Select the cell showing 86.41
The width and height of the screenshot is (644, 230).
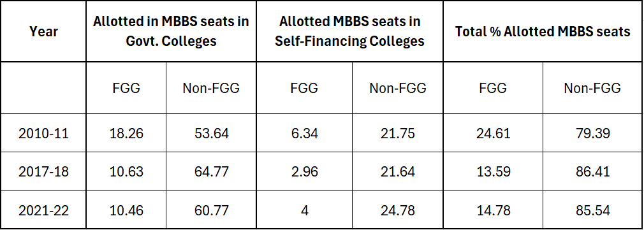593,171
